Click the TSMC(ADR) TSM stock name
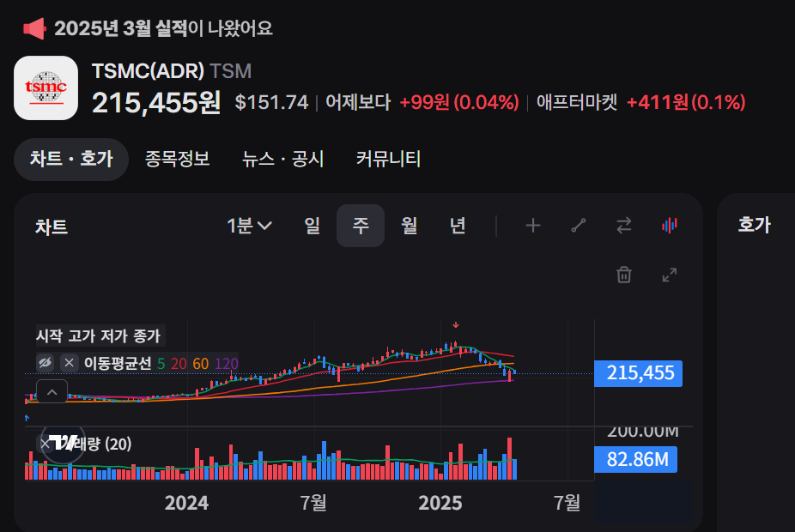Viewport: 795px width, 532px height. [172, 71]
